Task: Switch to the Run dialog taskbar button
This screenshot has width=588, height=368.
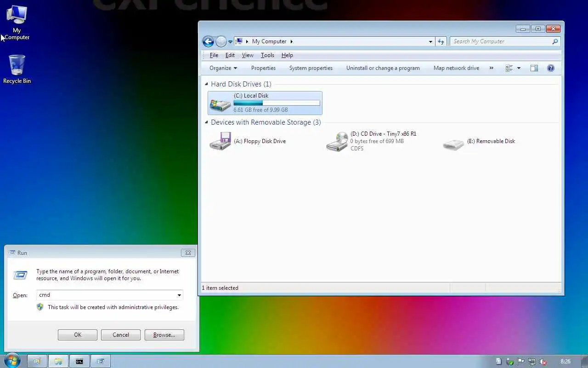Action: [x=101, y=361]
